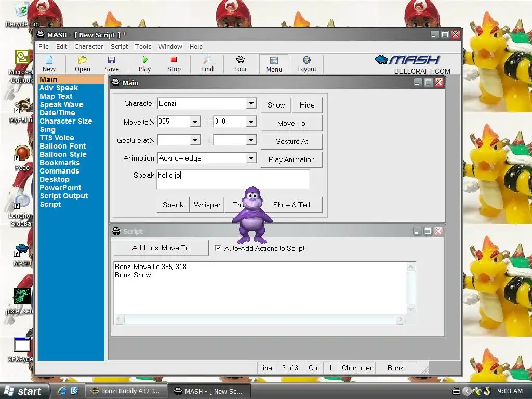Click the hat icon in Script window title

[x=116, y=231]
